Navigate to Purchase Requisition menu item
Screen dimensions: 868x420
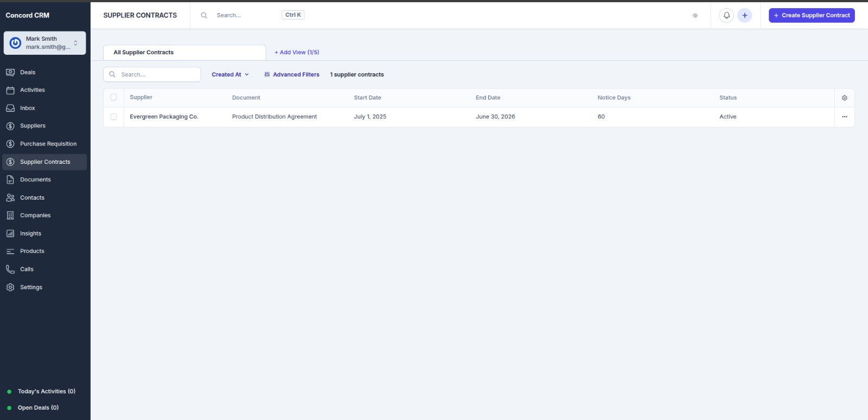(48, 144)
